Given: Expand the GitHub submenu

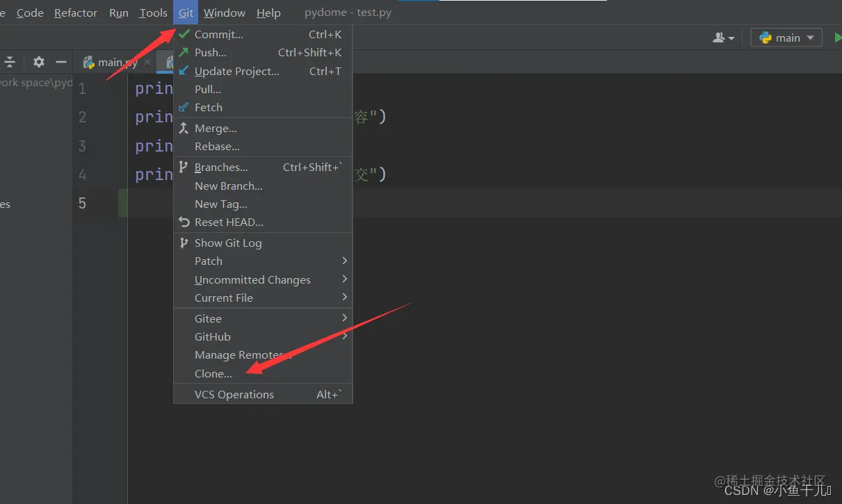Looking at the screenshot, I should (x=263, y=336).
